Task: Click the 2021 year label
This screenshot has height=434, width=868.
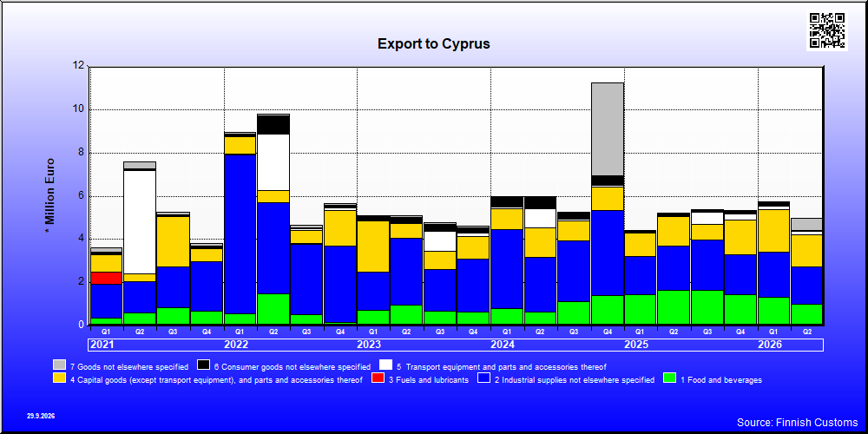Action: coord(102,345)
